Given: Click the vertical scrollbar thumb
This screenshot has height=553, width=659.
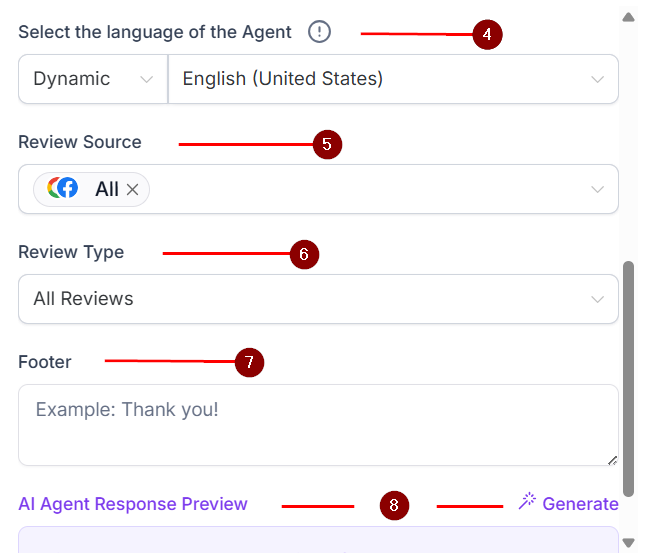Looking at the screenshot, I should click(628, 378).
